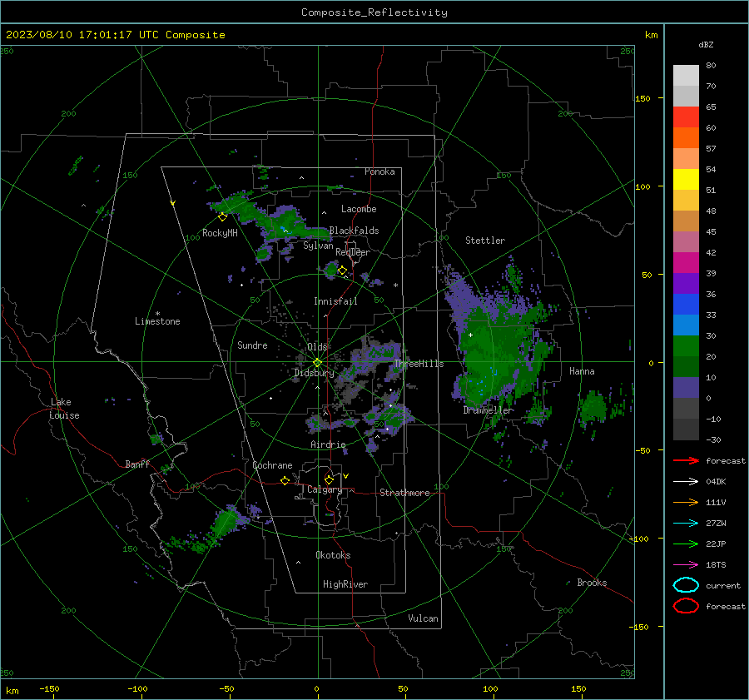This screenshot has width=749, height=700.
Task: Click the magenta 18TS arrow icon
Action: coord(686,565)
